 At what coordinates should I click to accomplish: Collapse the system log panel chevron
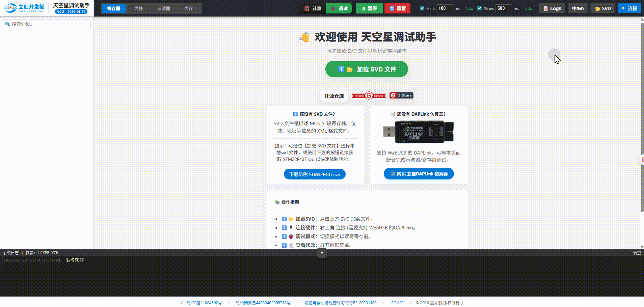coord(322,253)
